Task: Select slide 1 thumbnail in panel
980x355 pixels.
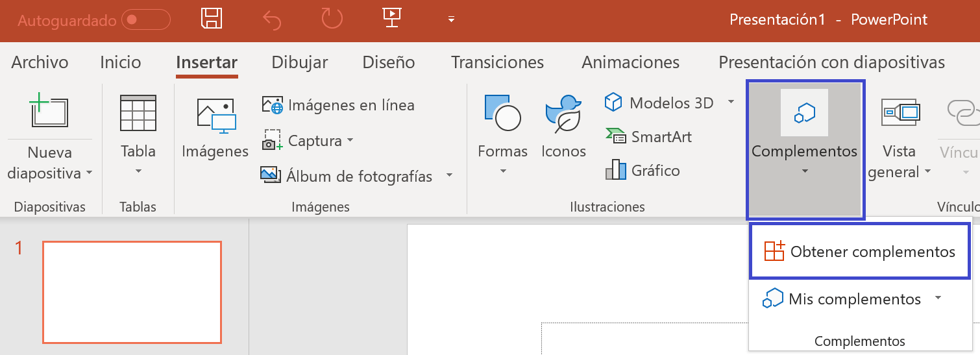Action: 132,291
